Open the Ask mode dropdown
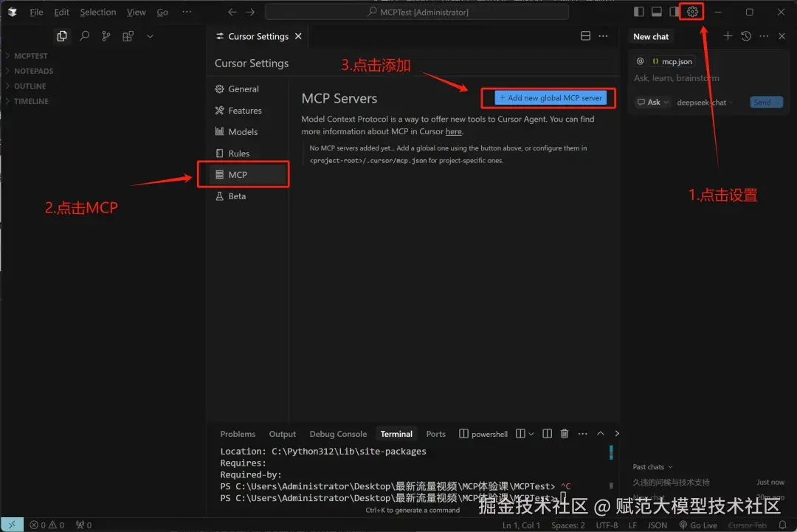 653,102
